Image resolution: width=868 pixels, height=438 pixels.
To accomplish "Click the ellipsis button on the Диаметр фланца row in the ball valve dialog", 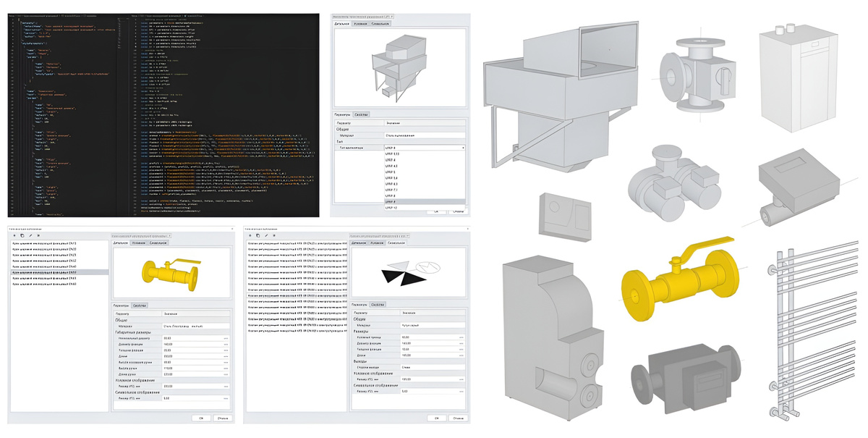I will tap(226, 344).
